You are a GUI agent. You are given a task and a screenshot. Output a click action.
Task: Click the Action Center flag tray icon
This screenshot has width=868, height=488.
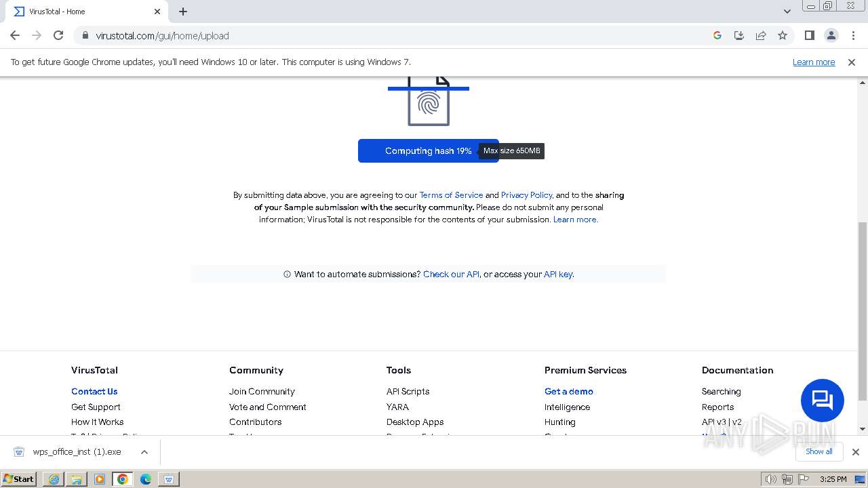[804, 479]
